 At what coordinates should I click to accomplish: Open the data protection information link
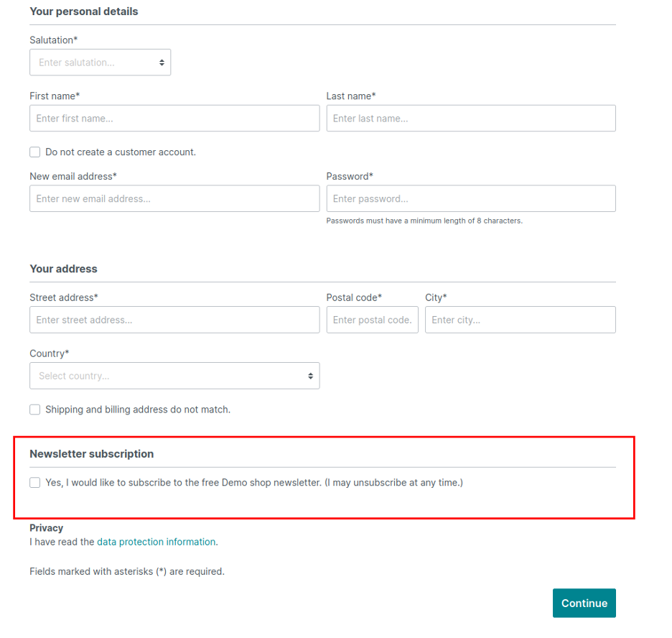pos(157,542)
